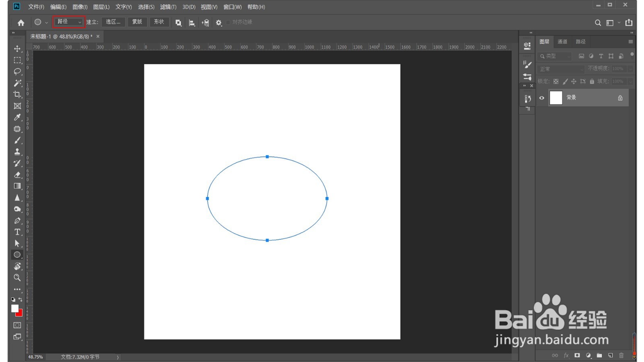Click Delete layer trash icon
This screenshot has width=644, height=362.
click(x=621, y=355)
